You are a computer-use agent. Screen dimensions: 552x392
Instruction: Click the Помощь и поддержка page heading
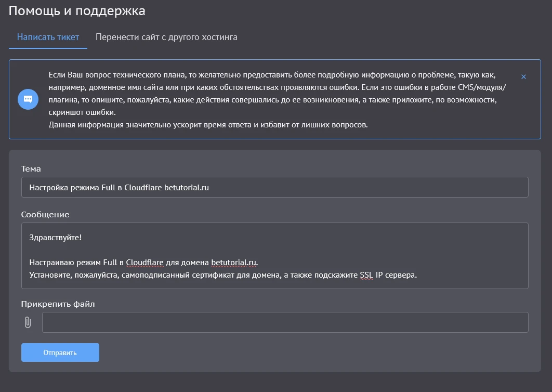(x=77, y=10)
